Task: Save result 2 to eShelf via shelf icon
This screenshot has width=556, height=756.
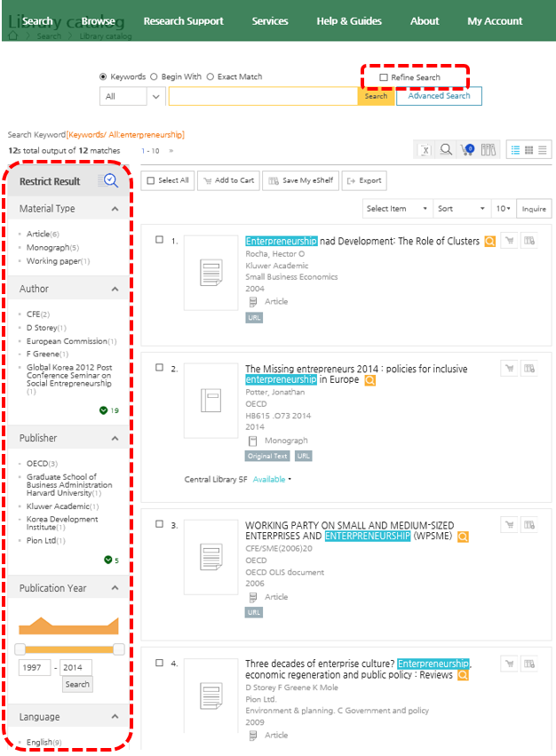Action: point(530,368)
